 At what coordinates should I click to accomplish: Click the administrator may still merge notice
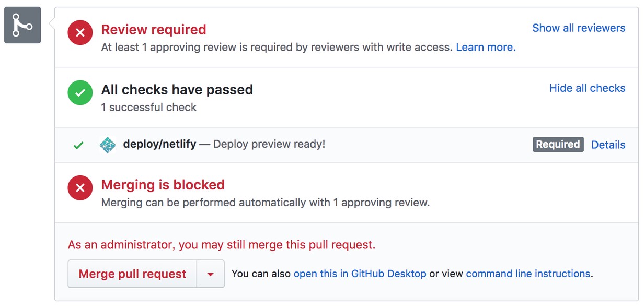222,245
